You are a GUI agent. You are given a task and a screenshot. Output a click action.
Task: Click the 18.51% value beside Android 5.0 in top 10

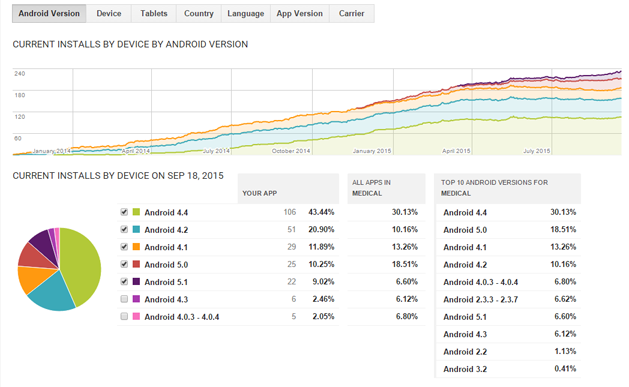point(563,229)
